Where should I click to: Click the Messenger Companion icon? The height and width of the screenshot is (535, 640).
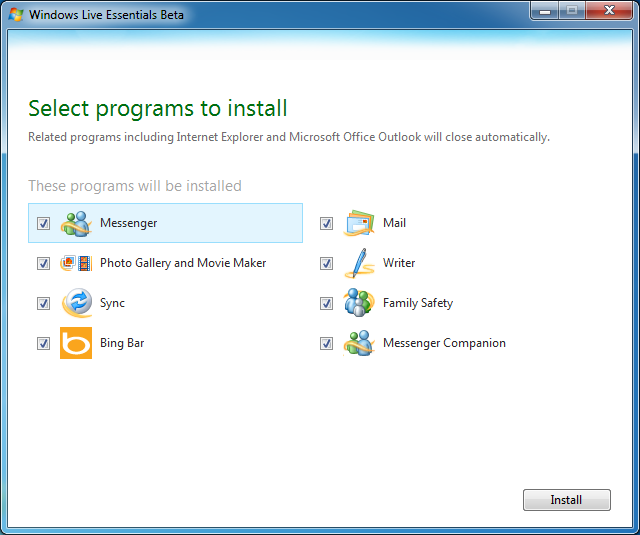(359, 343)
